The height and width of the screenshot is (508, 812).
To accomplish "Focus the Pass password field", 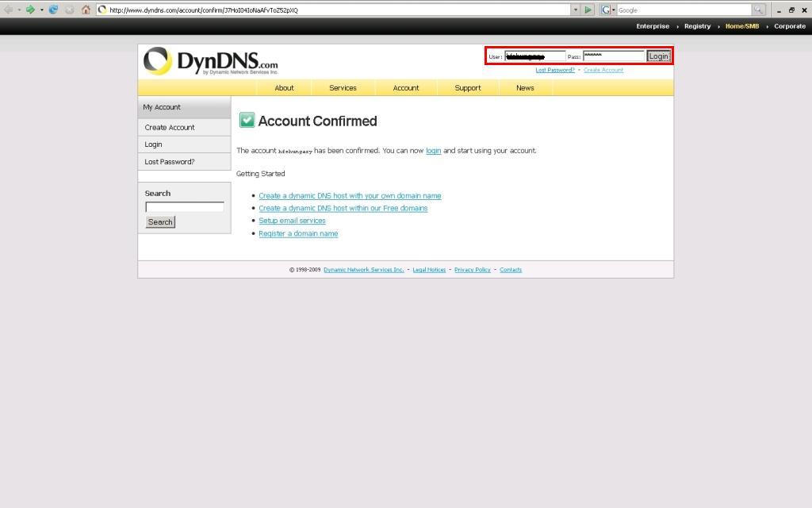I will point(614,56).
